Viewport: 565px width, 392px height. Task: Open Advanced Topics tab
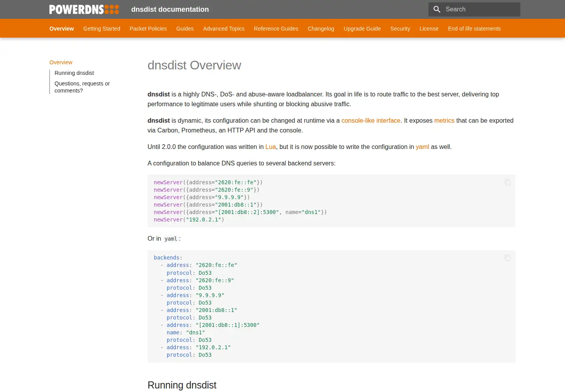[224, 29]
